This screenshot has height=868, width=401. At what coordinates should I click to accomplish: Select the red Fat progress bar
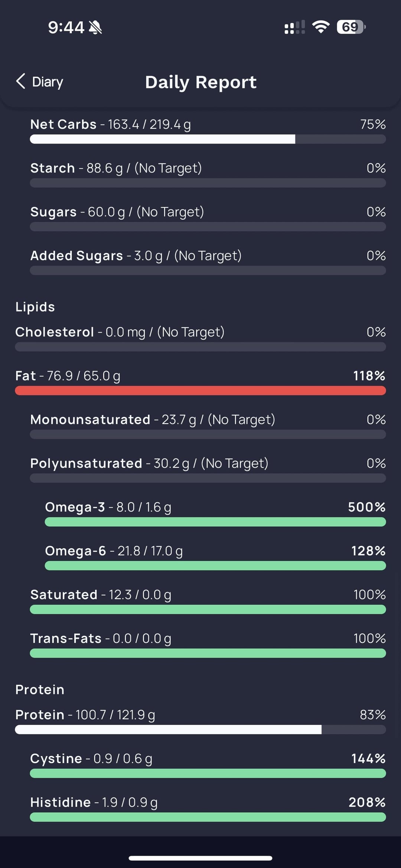[x=200, y=391]
